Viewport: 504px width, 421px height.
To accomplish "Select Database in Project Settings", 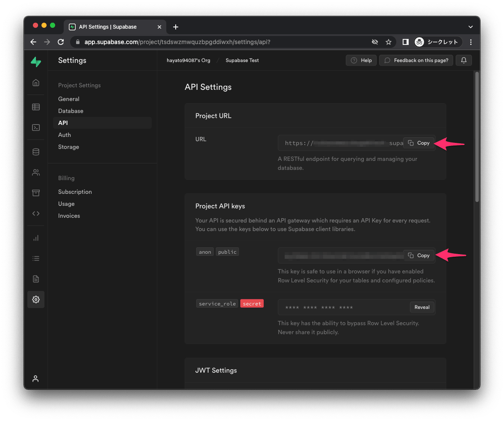I will [71, 111].
